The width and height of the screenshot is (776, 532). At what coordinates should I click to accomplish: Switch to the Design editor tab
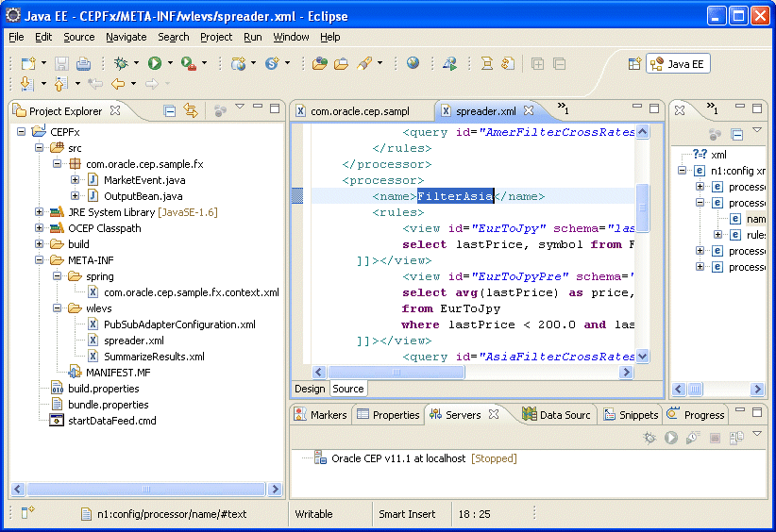coord(310,389)
